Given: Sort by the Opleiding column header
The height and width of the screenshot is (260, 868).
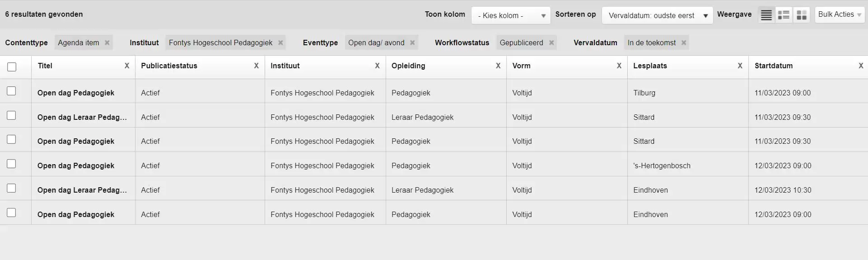Looking at the screenshot, I should pos(408,66).
